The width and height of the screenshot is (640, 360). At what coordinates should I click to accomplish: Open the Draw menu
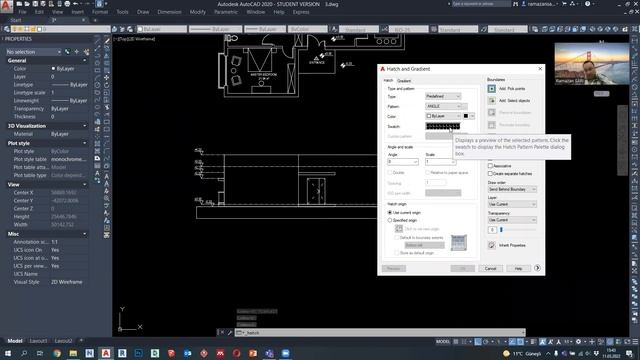143,12
